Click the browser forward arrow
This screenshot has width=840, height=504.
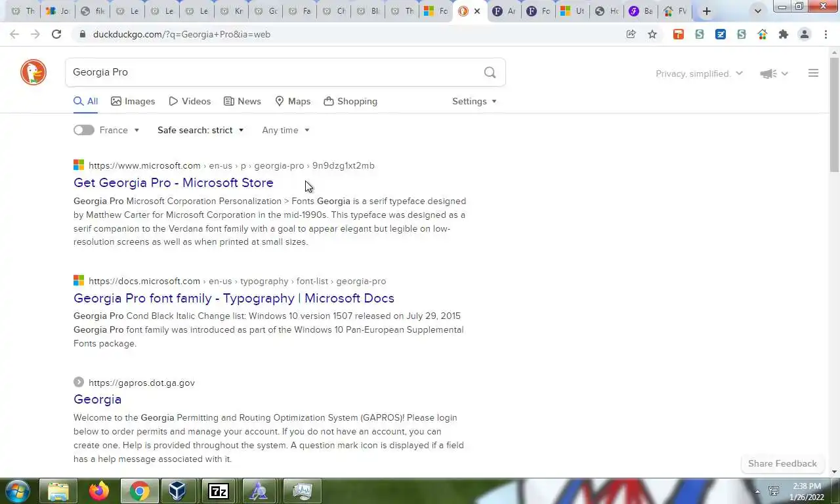tap(35, 34)
